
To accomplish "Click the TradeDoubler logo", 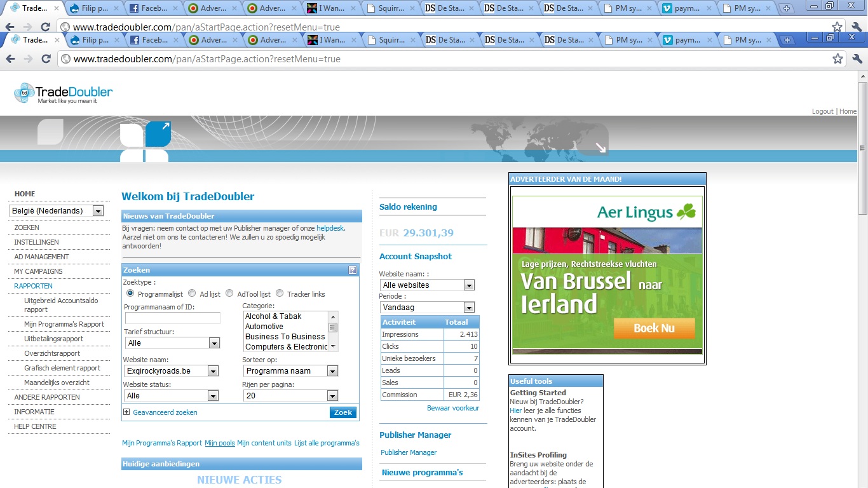I will (63, 93).
